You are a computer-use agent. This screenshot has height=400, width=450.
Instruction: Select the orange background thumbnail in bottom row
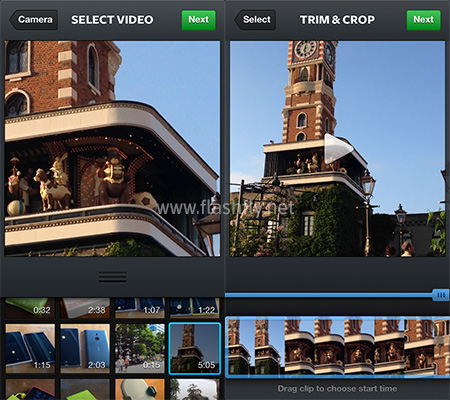pos(140,389)
